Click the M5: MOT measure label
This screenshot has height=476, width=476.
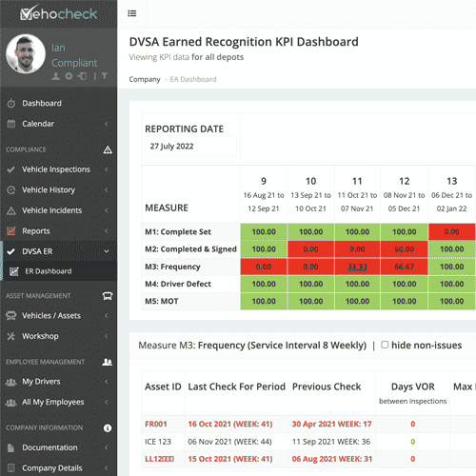tap(162, 301)
